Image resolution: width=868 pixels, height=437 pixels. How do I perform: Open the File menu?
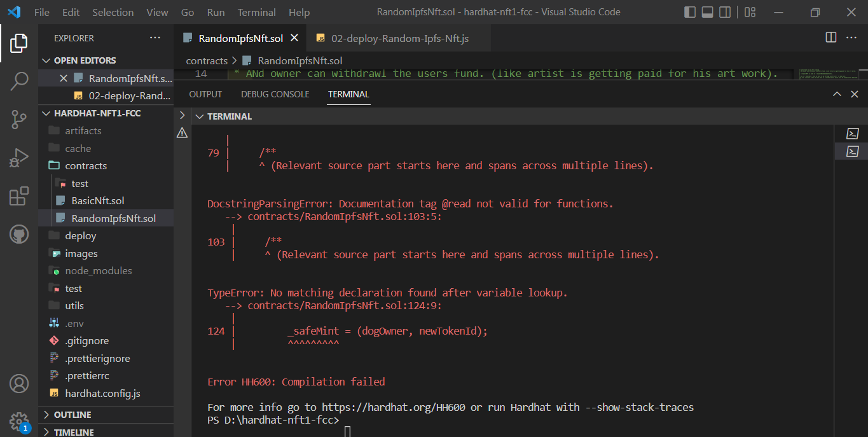coord(41,12)
